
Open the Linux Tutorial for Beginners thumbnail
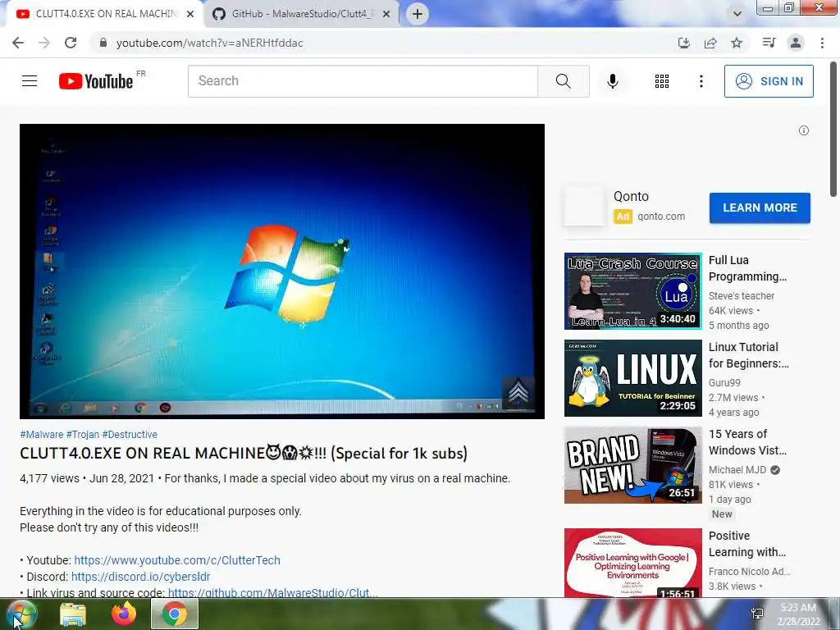(x=632, y=377)
